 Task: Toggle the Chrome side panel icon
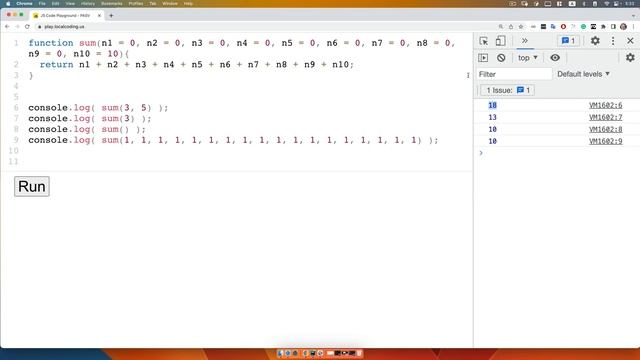pos(613,27)
